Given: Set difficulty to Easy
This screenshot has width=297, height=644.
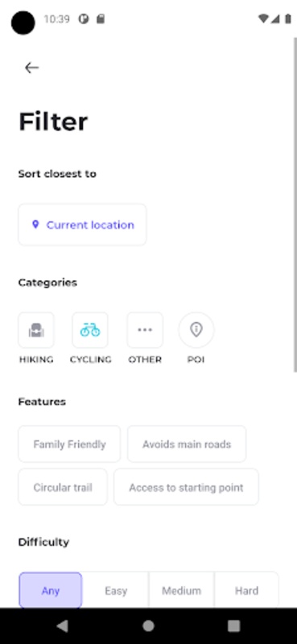Looking at the screenshot, I should click(x=116, y=590).
